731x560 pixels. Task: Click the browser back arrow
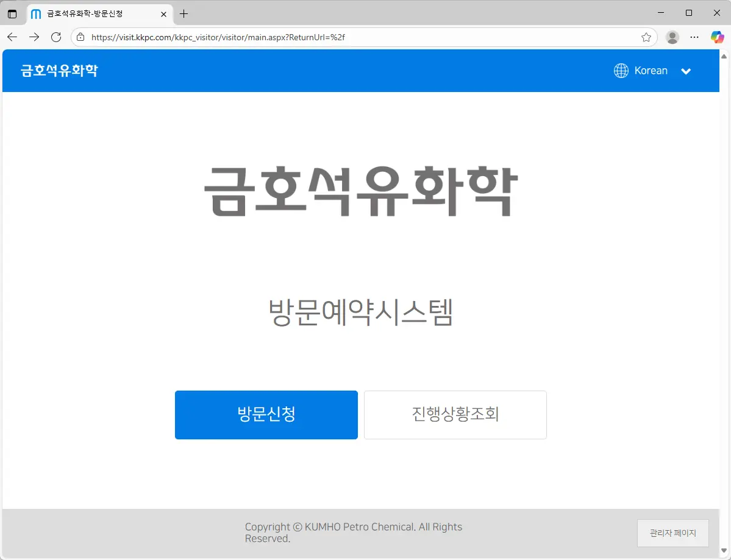coord(12,37)
